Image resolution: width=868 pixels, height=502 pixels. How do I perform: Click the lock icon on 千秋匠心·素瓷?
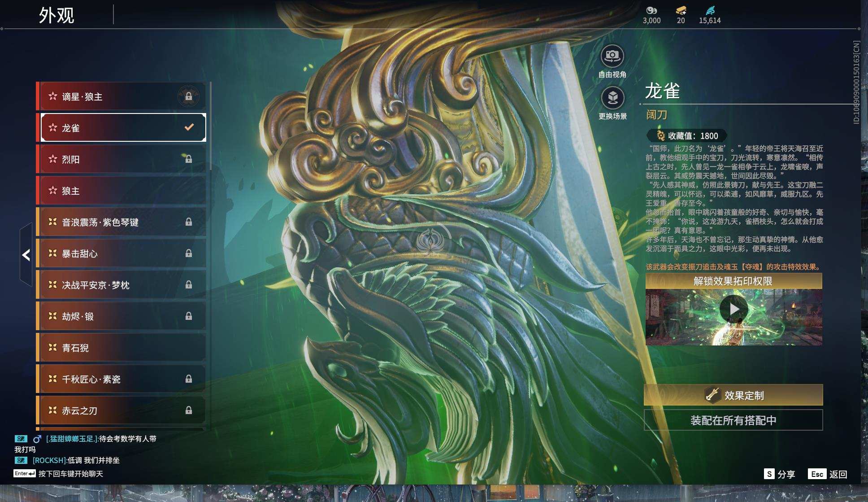click(189, 379)
